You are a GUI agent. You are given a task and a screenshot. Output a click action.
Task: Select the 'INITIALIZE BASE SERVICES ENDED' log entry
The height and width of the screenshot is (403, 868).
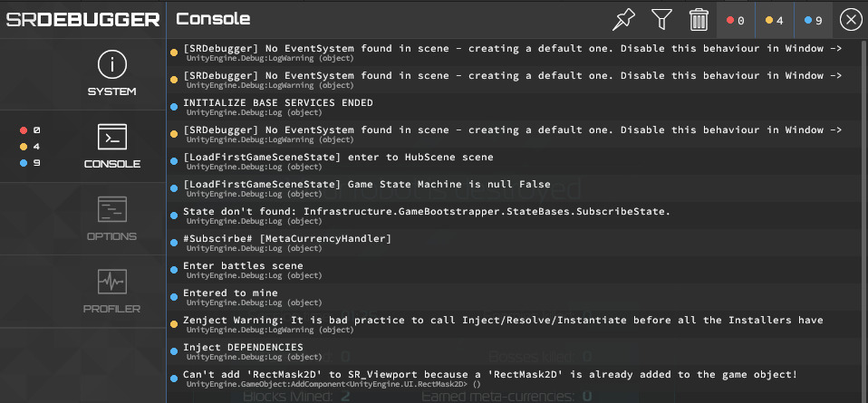coord(517,107)
